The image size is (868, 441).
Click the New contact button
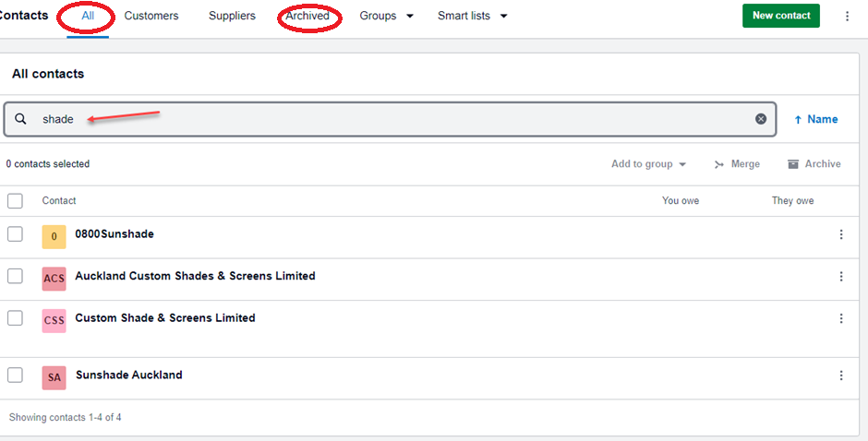click(780, 16)
